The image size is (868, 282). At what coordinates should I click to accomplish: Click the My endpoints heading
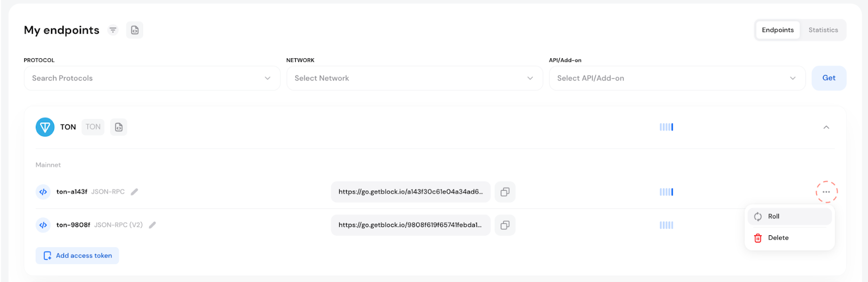click(62, 30)
